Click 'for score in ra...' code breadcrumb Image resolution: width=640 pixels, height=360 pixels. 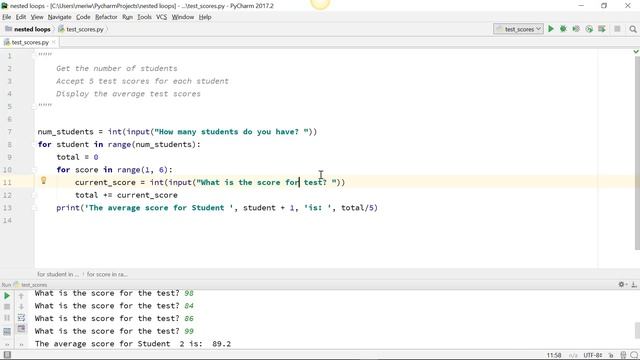coord(107,274)
